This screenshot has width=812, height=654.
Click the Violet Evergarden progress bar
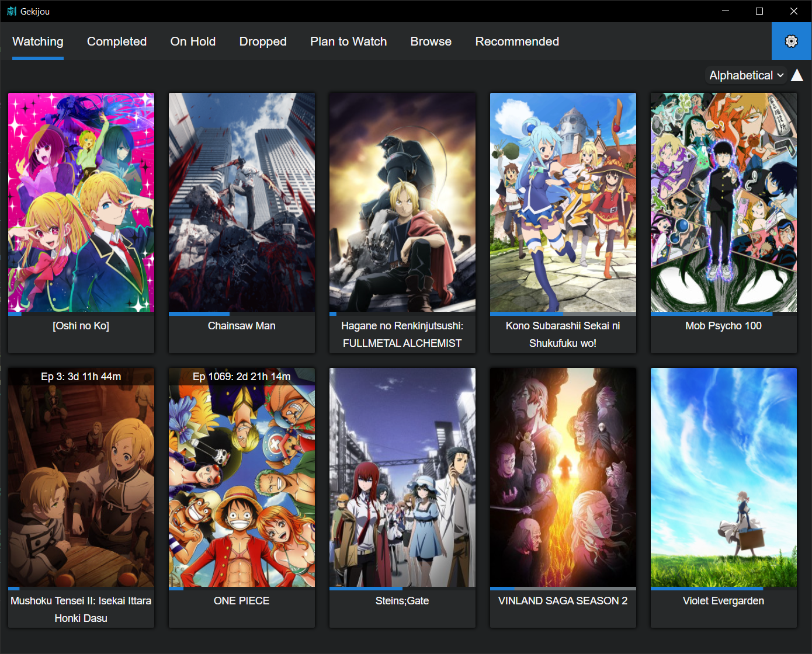[724, 589]
